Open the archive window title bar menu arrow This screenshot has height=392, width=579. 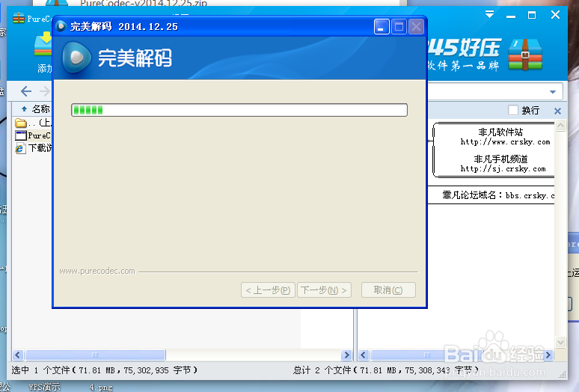490,14
